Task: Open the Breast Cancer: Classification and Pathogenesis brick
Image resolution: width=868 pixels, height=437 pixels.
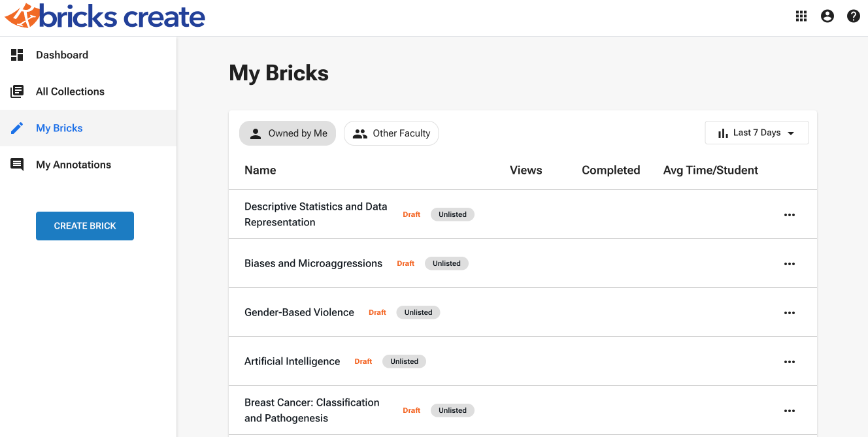Action: (x=312, y=410)
